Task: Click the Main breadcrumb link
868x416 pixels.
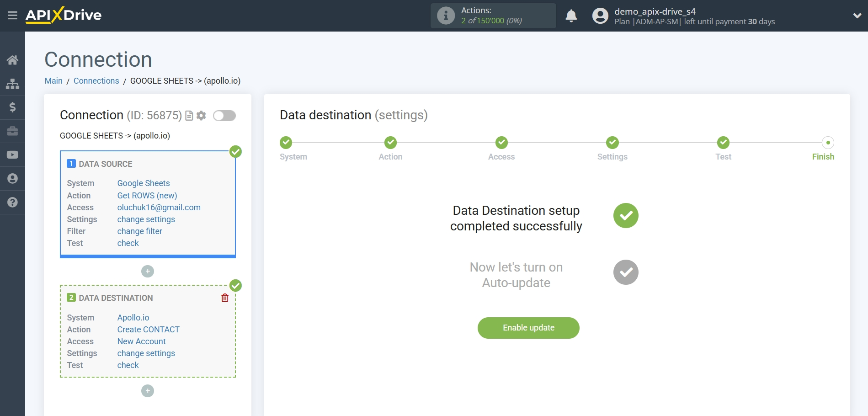Action: tap(53, 80)
